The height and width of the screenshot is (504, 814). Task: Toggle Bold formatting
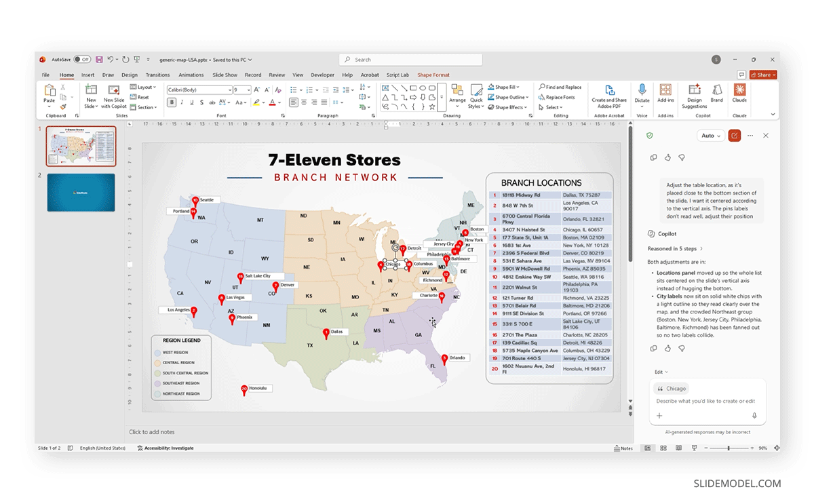[172, 102]
